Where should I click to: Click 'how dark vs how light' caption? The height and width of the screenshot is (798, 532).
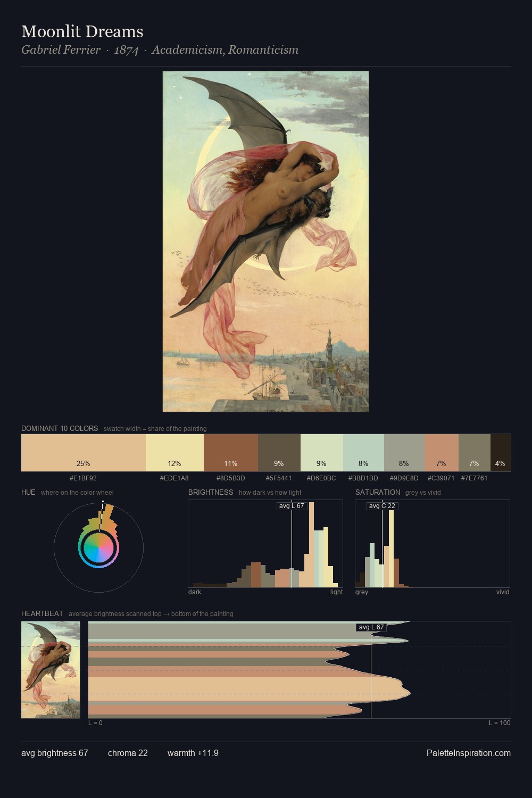270,493
